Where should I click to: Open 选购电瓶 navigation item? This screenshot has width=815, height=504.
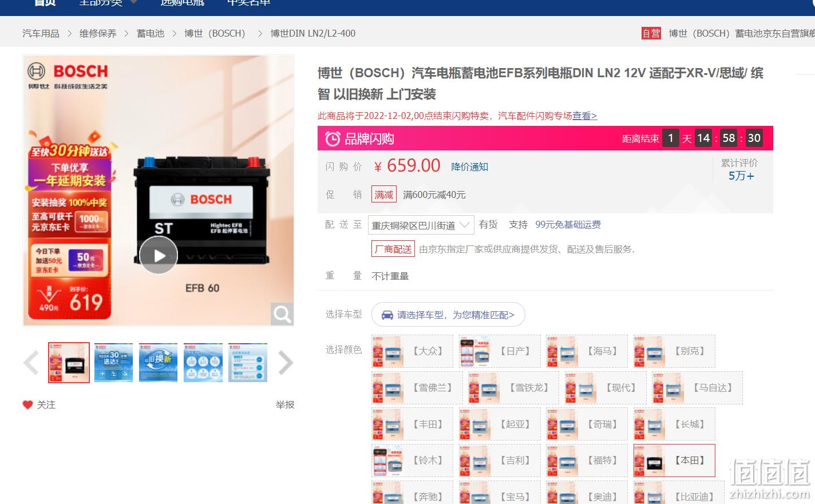(x=182, y=3)
